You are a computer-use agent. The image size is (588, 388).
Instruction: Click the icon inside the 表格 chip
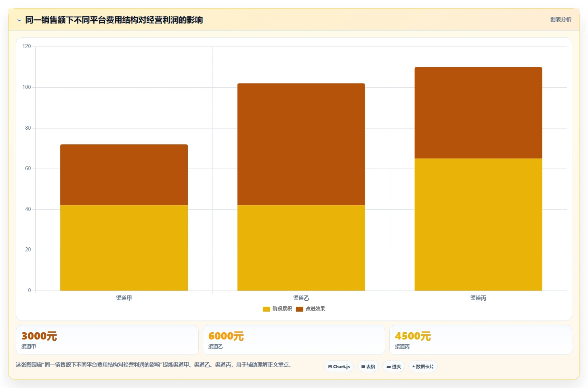pos(363,367)
